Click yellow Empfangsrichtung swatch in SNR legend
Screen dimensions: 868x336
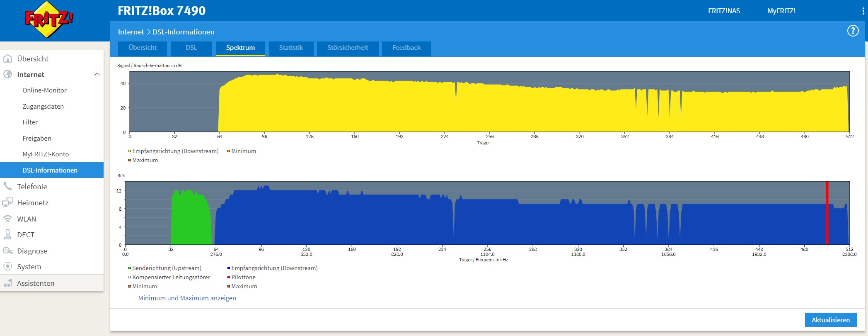click(x=129, y=151)
